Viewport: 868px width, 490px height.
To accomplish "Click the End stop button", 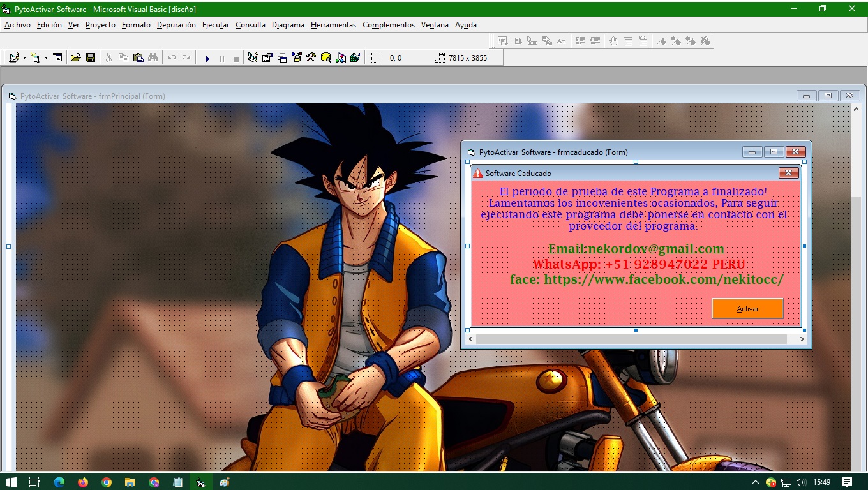I will click(x=236, y=58).
